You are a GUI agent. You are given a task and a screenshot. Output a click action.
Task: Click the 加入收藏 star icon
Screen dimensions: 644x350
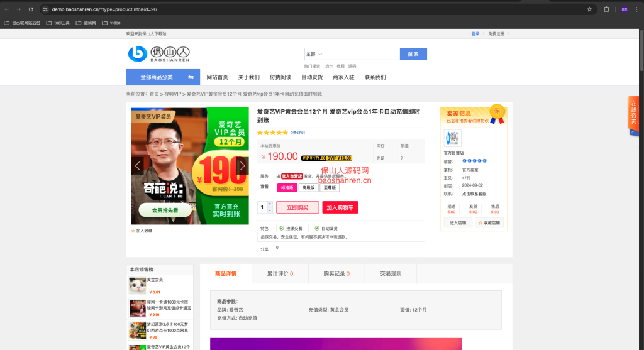(x=133, y=231)
